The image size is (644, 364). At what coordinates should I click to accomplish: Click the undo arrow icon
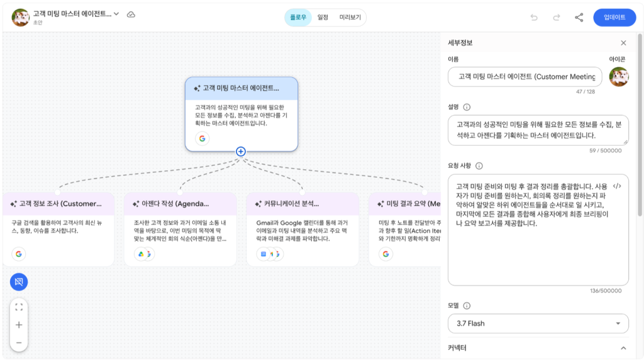tap(534, 17)
